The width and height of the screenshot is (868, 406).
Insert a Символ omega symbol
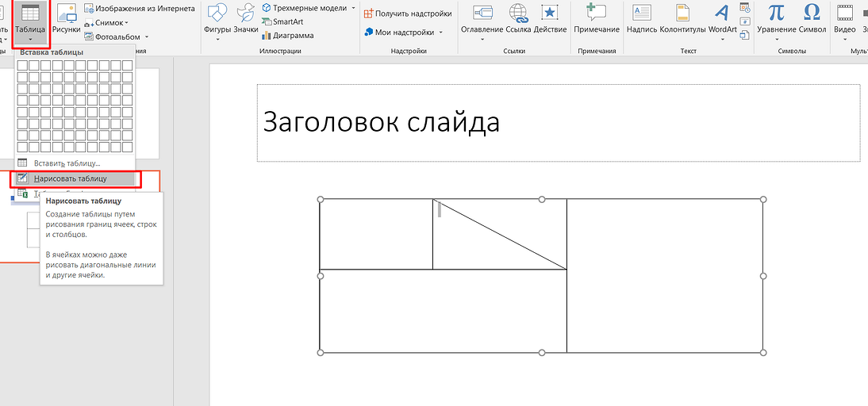tap(812, 21)
